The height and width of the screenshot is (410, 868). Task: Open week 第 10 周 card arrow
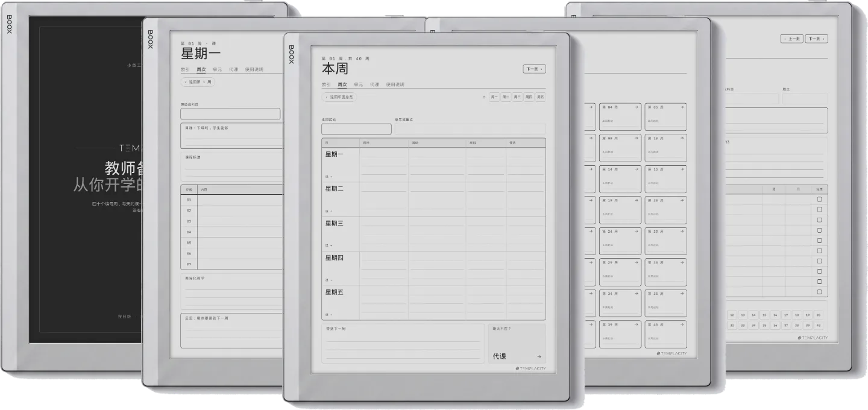click(x=682, y=138)
